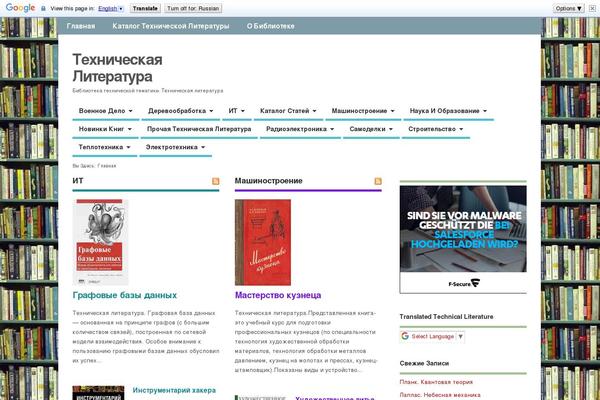Click the Translated Technical Literature heading

click(446, 317)
